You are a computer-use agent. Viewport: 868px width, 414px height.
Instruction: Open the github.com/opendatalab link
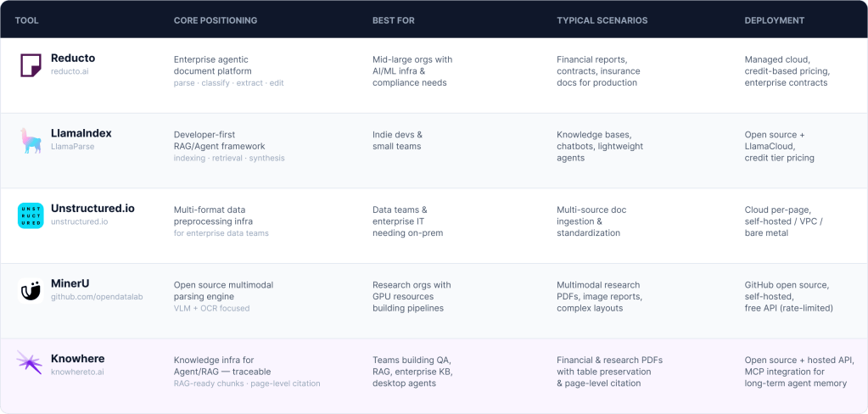pyautogui.click(x=97, y=297)
